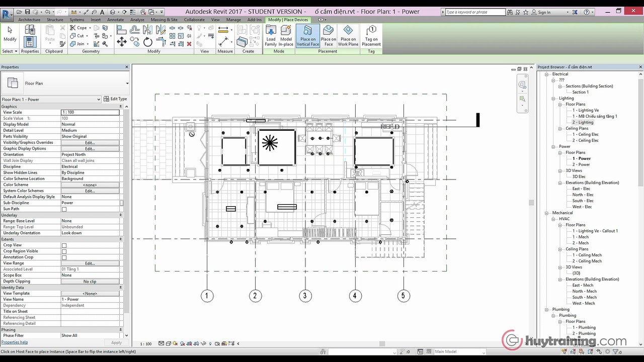Switch to the Collaborate ribbon tab
Image resolution: width=644 pixels, height=362 pixels.
coord(194,20)
